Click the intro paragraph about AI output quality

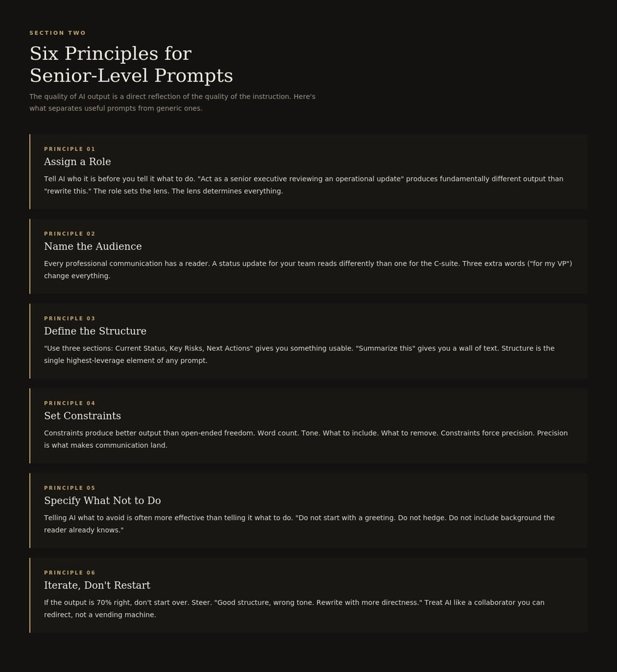tap(173, 103)
